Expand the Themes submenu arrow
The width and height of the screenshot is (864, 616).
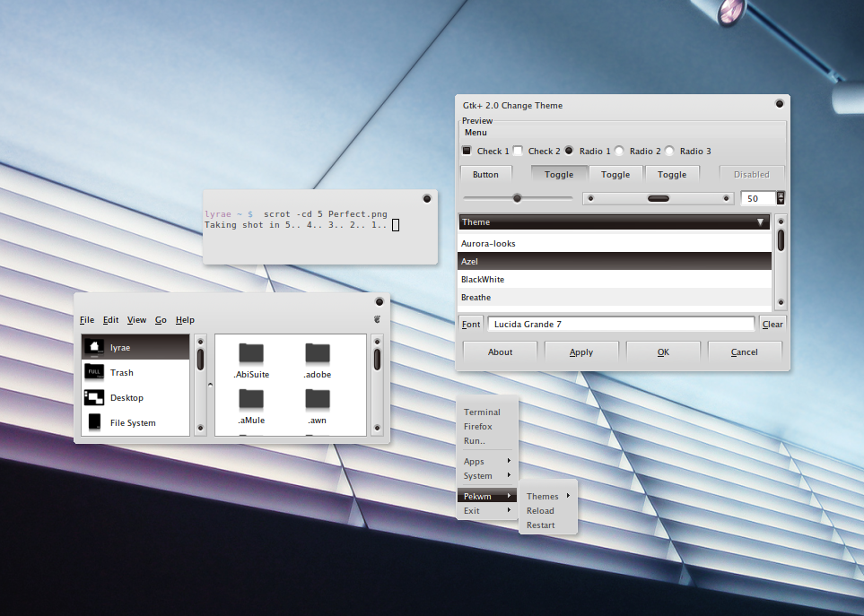[568, 496]
